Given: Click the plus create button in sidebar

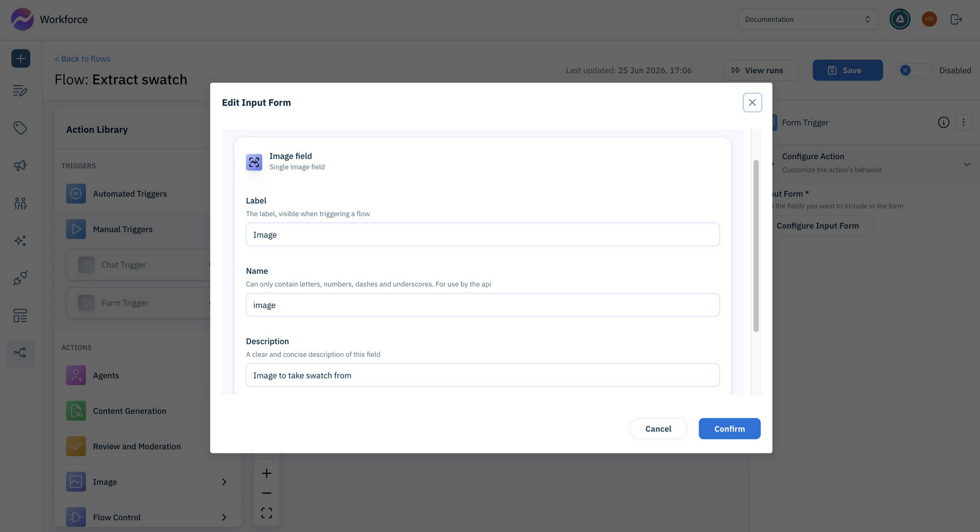Looking at the screenshot, I should (x=20, y=58).
